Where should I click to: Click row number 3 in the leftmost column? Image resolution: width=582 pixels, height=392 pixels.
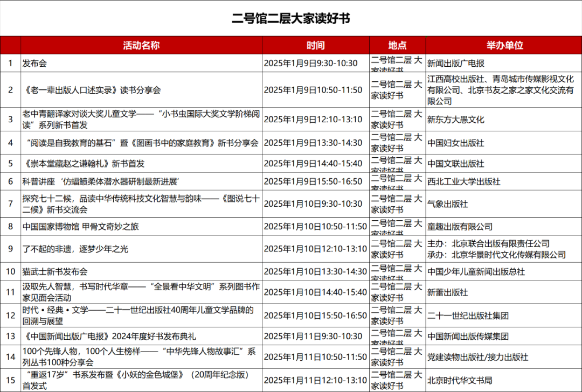pos(10,120)
